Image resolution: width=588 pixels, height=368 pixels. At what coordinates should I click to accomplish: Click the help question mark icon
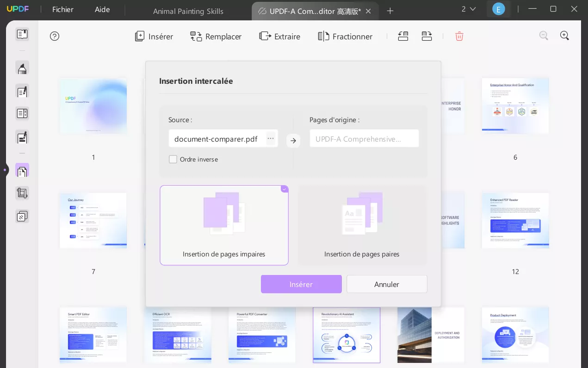coord(55,36)
